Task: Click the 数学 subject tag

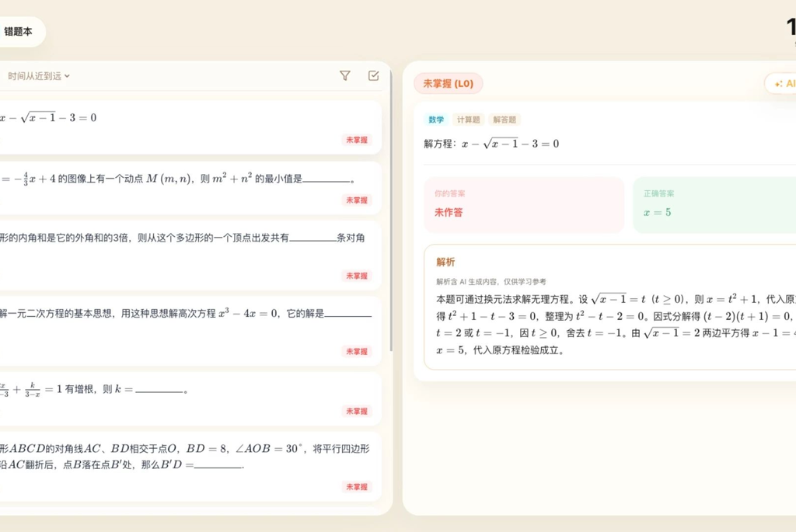Action: point(436,120)
